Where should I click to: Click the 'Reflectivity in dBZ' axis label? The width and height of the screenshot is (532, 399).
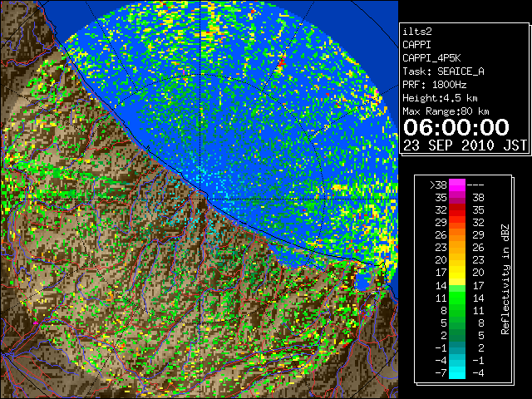(x=505, y=279)
